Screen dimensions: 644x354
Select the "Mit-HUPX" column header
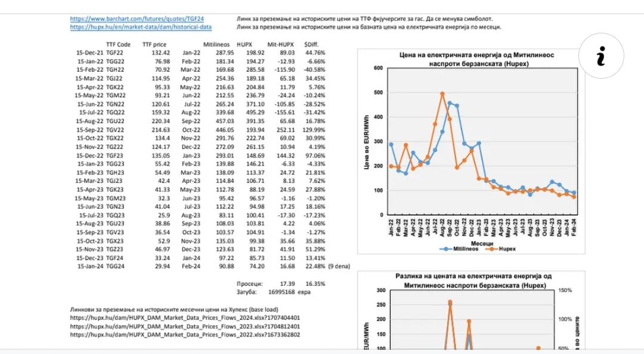tap(280, 45)
